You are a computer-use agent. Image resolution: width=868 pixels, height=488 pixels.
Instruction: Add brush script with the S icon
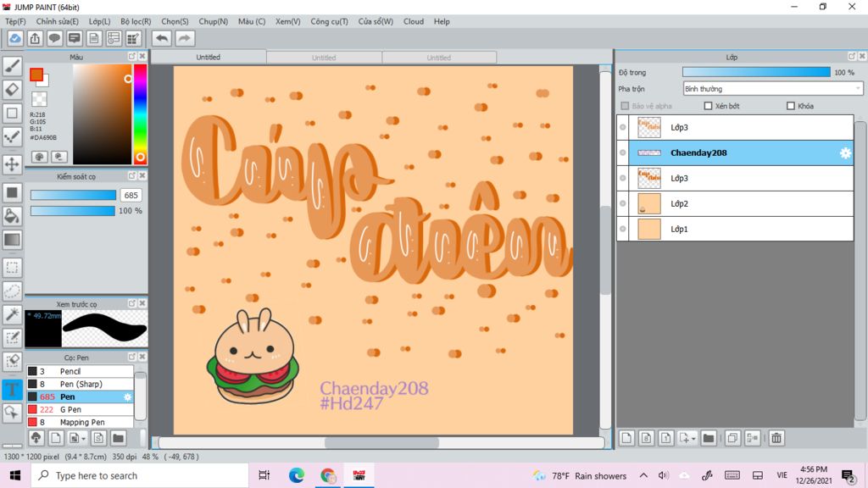point(98,438)
